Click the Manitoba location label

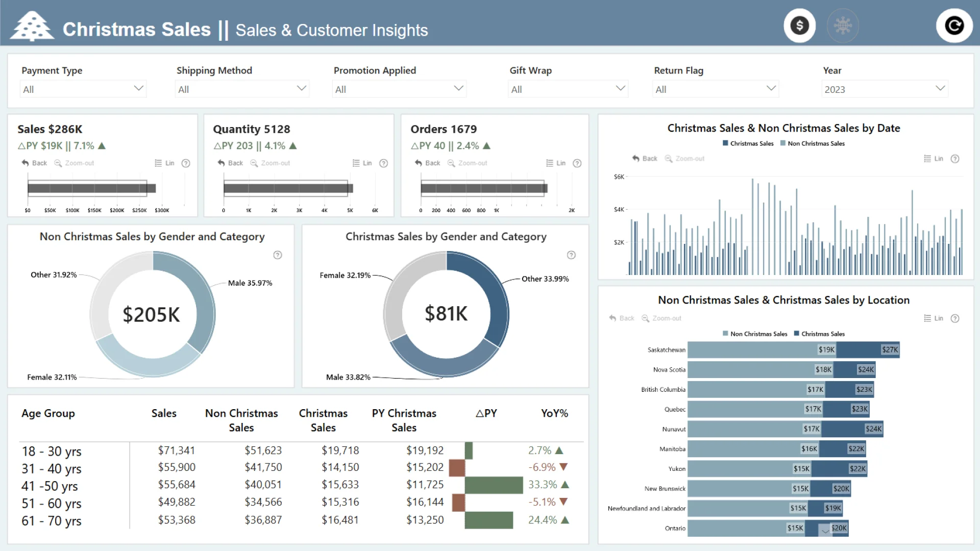pos(672,449)
